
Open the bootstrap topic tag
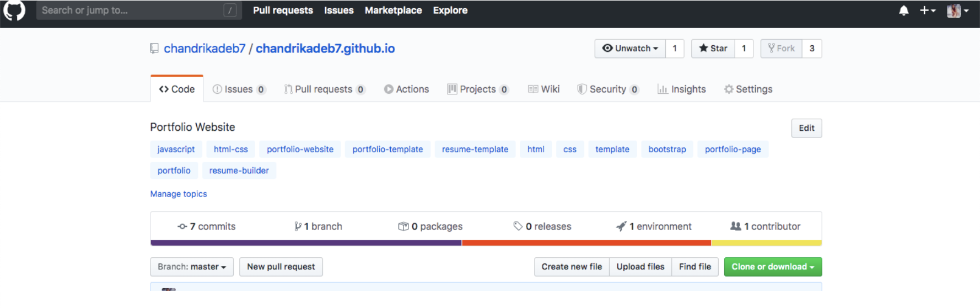click(x=667, y=149)
